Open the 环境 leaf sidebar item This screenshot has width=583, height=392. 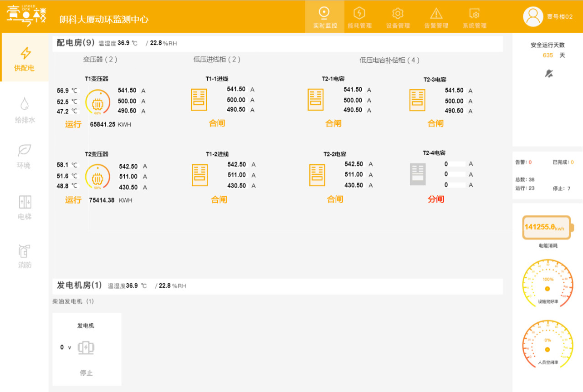(25, 156)
